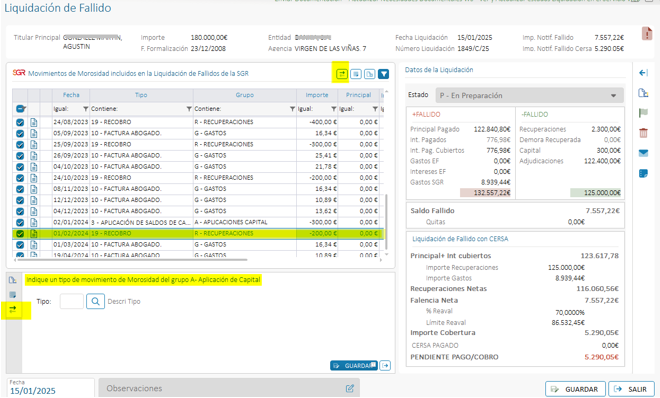Uncheck the 24/08/2023 RECOBRO row checkbox
The image size is (660, 398).
click(x=20, y=122)
